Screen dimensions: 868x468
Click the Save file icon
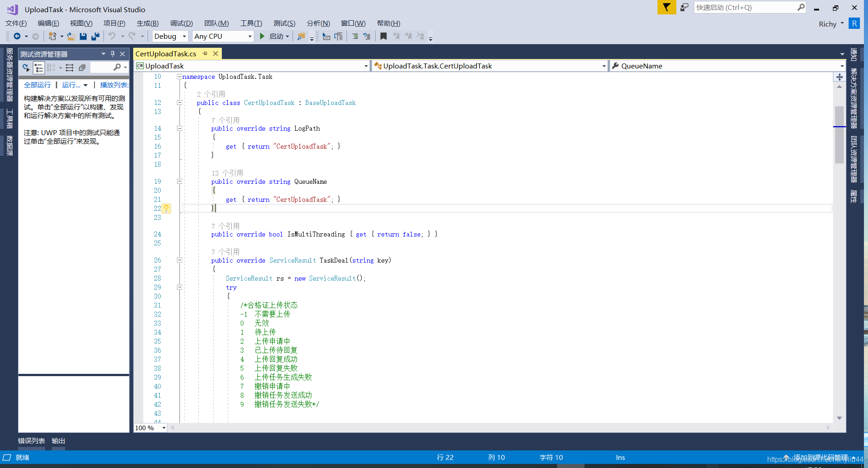[83, 36]
